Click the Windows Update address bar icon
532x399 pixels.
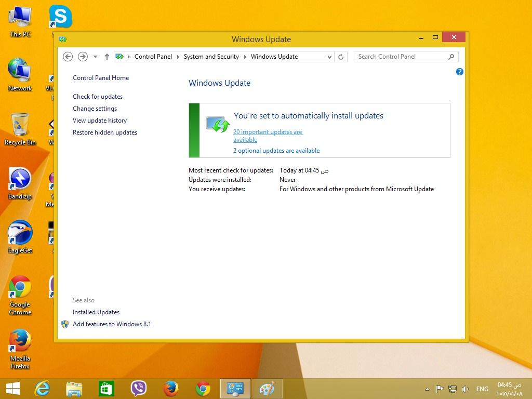(119, 57)
